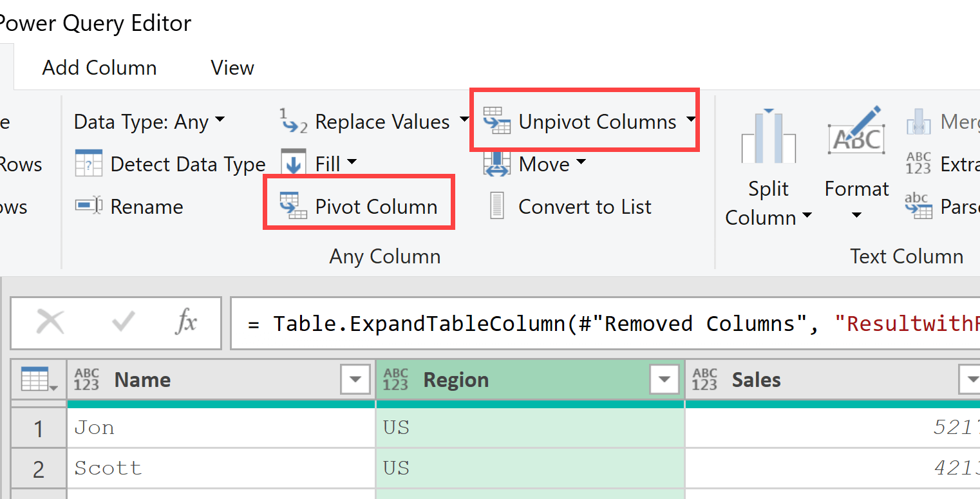Click the fx function icon
The image size is (980, 499).
[x=186, y=321]
